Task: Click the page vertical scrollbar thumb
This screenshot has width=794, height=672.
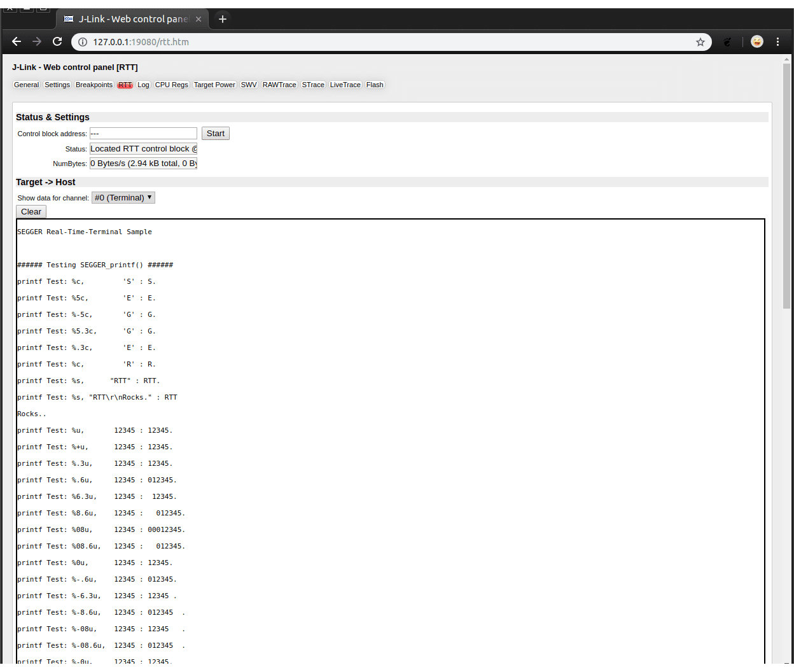Action: point(786,185)
